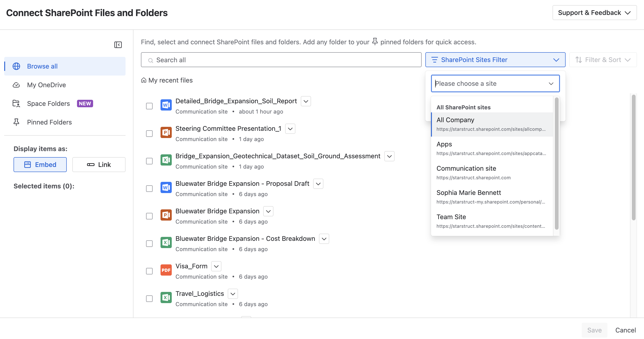Viewport: 644px width, 339px height.
Task: Expand options for Bluewater Bridge Expansion presentation
Action: pos(268,211)
